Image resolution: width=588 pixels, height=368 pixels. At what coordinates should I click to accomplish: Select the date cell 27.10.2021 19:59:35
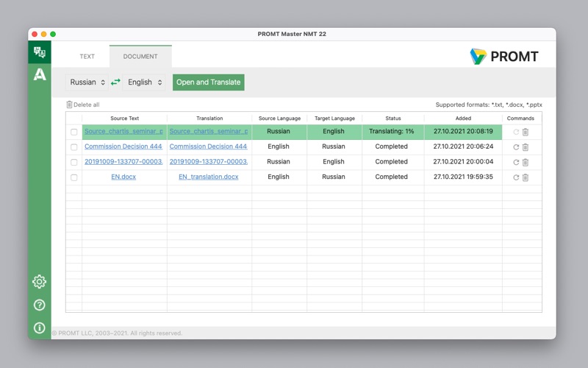[463, 177]
